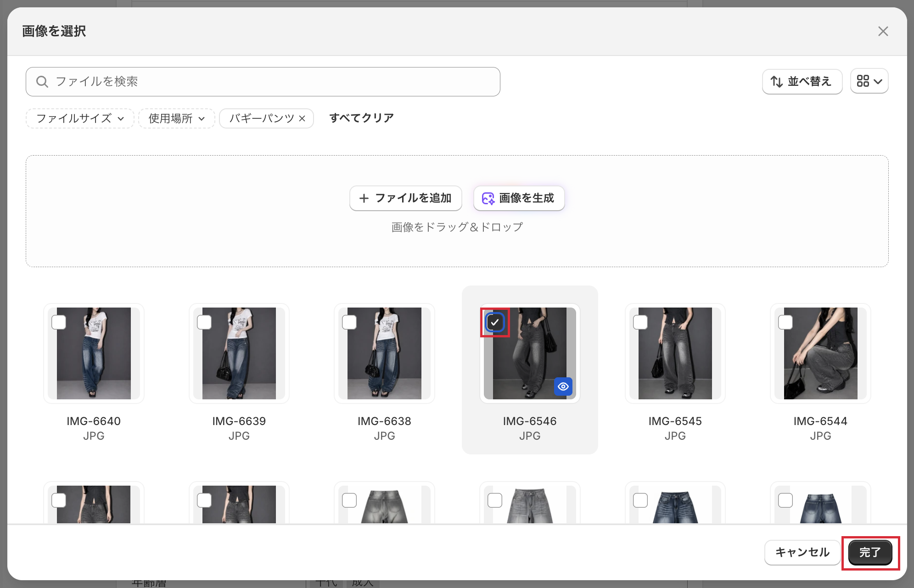This screenshot has width=914, height=588.
Task: Click the ファイルを追加 button
Action: pos(405,198)
